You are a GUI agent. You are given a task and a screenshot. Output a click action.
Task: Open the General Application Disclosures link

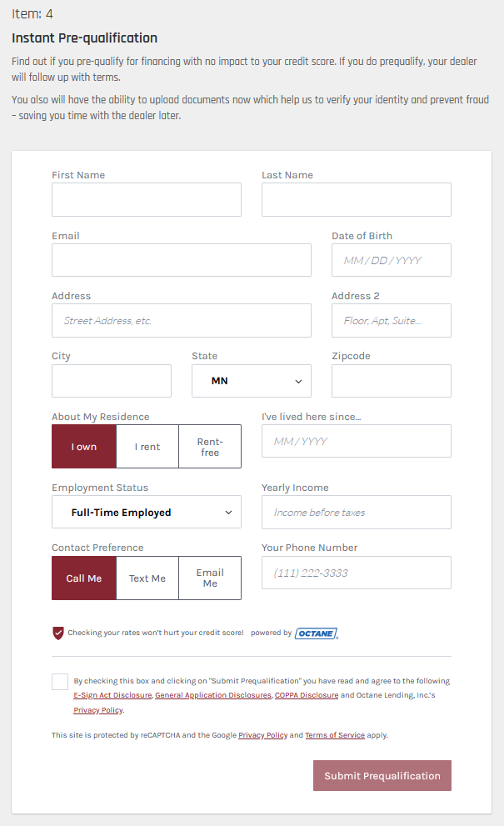[213, 695]
